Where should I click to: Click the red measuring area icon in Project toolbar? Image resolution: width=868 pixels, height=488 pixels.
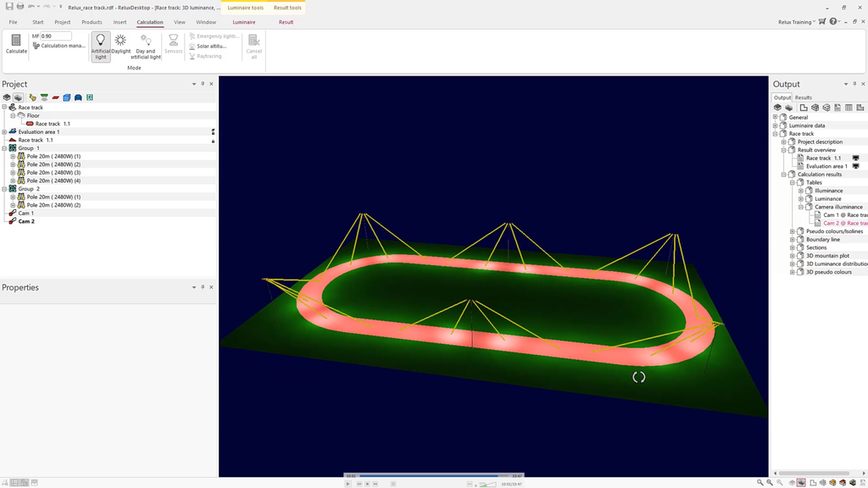tap(55, 97)
